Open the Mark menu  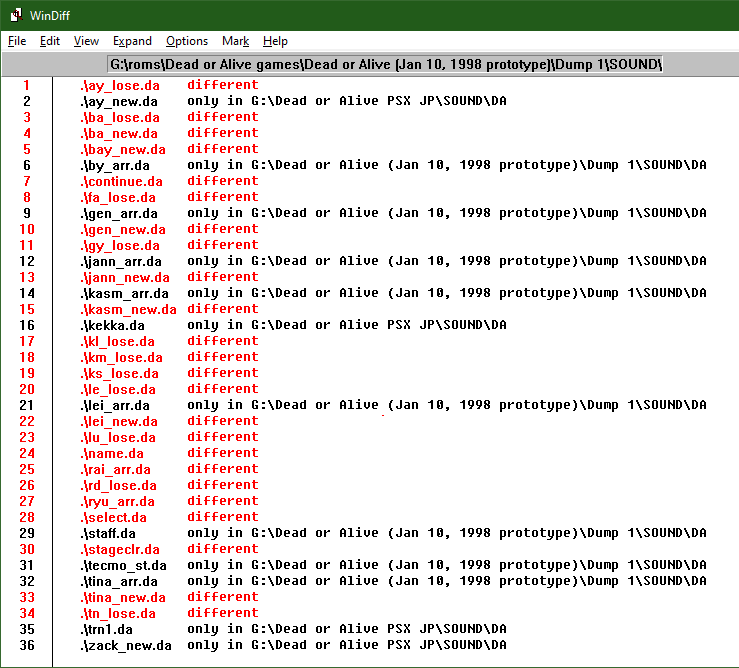pos(235,41)
